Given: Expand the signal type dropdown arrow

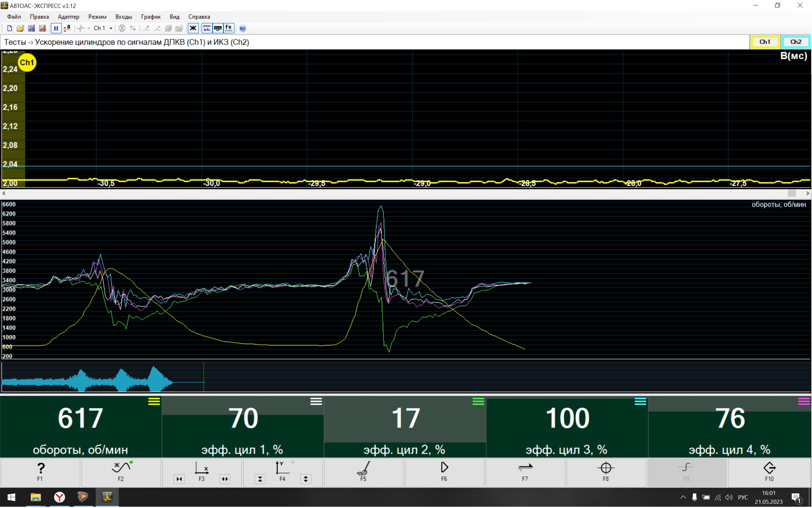Looking at the screenshot, I should [x=88, y=28].
